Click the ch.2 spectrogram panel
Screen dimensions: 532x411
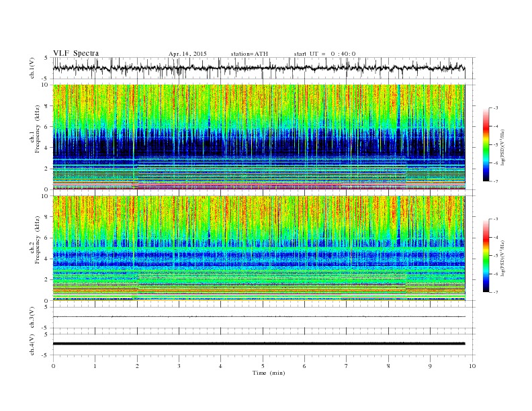(x=259, y=248)
